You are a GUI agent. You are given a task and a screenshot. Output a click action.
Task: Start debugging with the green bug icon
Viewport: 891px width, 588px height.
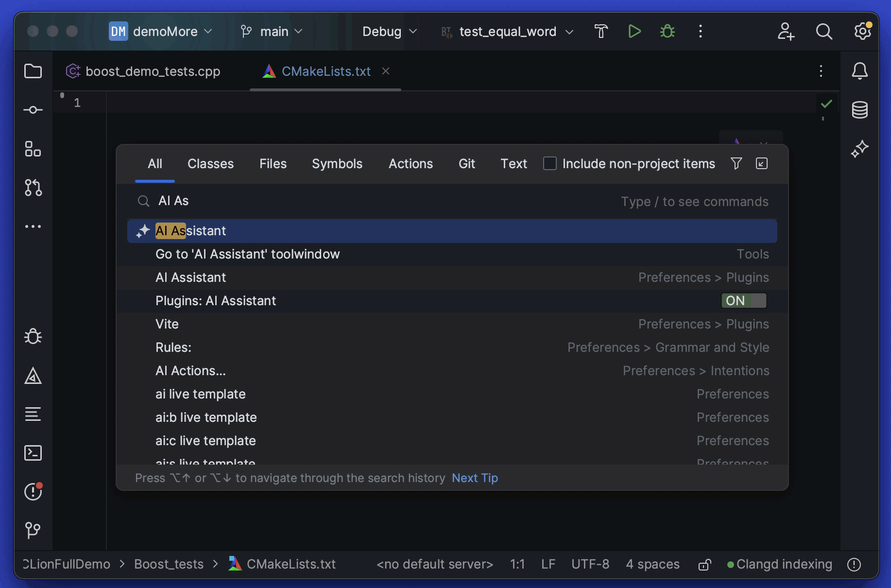tap(668, 32)
